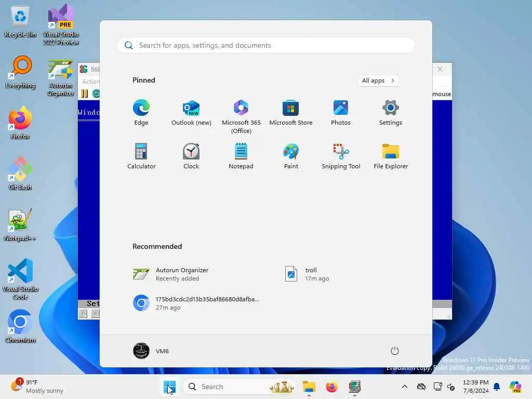Open File Explorer from taskbar
The image size is (532, 399).
coord(309,387)
